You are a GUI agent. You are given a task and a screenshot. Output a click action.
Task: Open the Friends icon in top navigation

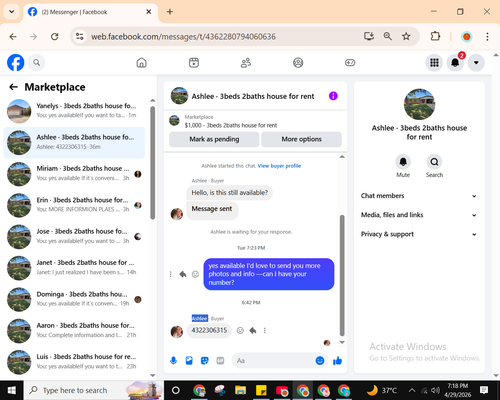coord(246,62)
